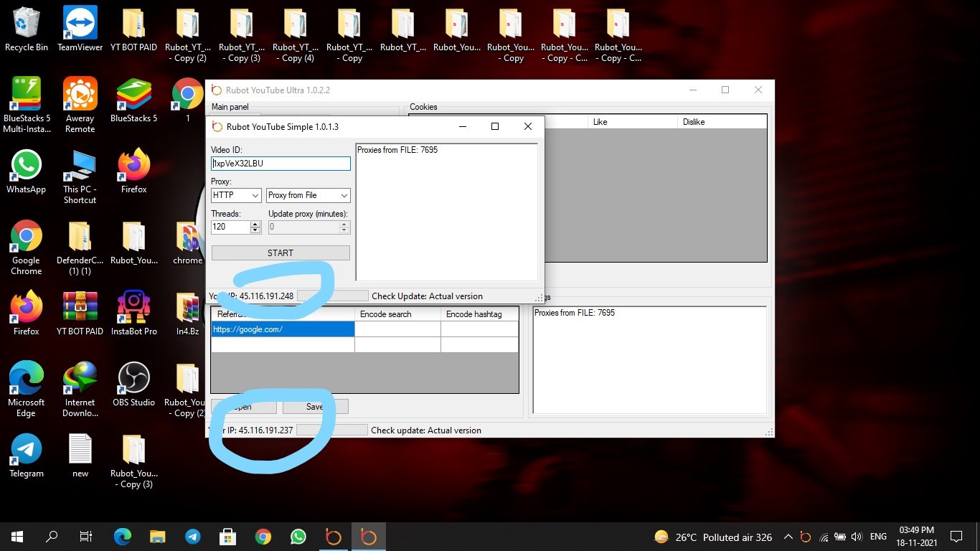Open the WhatsApp desktop shortcut
The height and width of the screenshot is (551, 980).
27,166
